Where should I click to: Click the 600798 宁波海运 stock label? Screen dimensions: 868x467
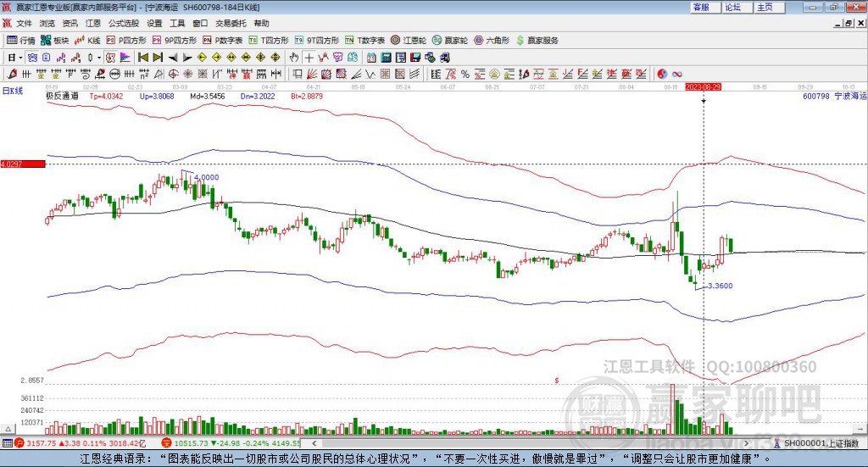(834, 96)
